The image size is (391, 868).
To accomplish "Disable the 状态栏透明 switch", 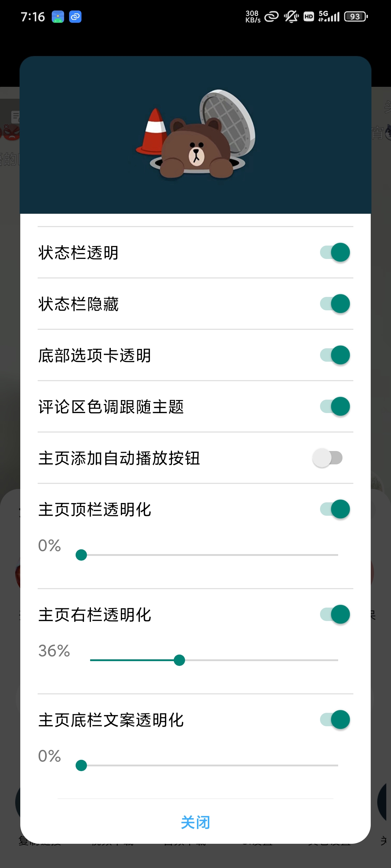I will click(x=335, y=252).
